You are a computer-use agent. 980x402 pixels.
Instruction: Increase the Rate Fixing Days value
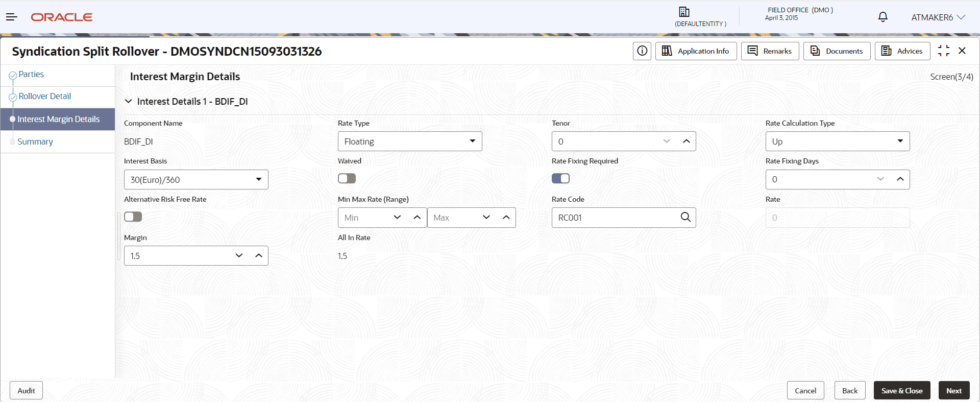coord(900,179)
